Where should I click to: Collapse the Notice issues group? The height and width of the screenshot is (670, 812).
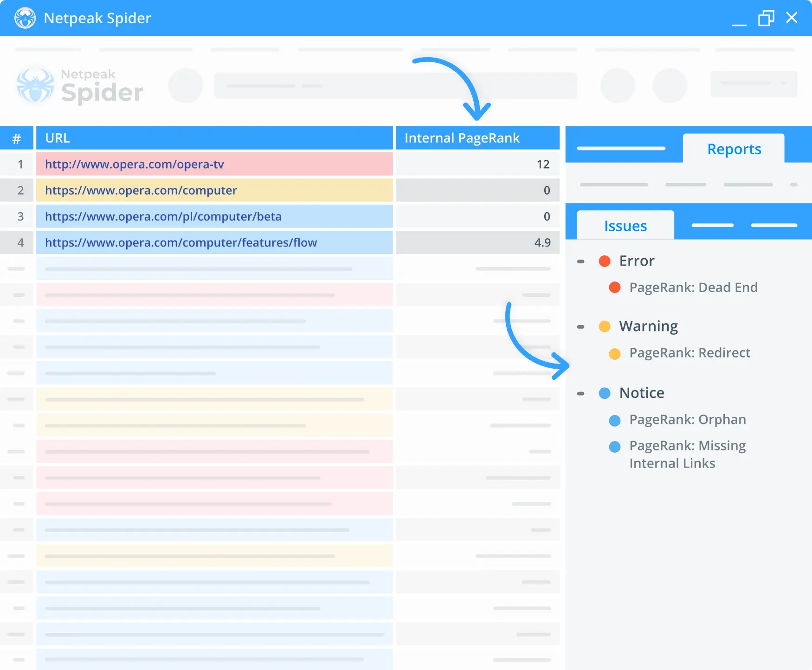[x=580, y=393]
